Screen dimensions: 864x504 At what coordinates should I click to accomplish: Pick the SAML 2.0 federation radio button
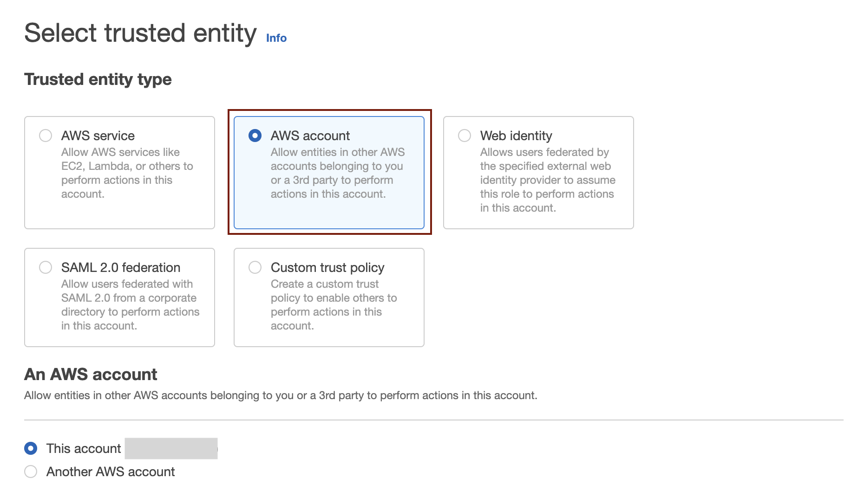46,267
